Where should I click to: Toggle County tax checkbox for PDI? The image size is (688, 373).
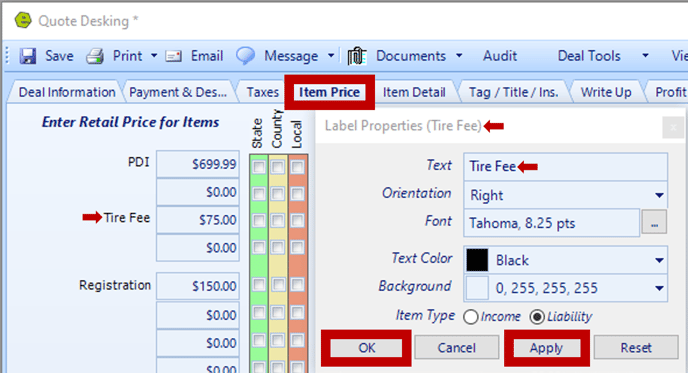[278, 167]
